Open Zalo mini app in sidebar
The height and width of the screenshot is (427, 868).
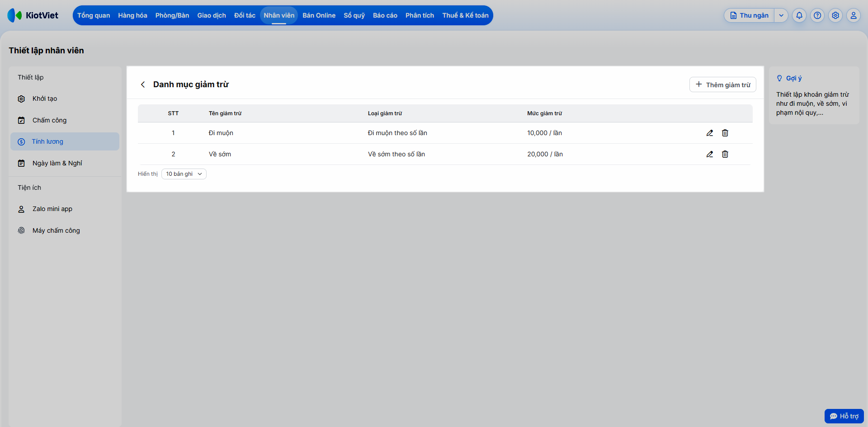[65, 209]
